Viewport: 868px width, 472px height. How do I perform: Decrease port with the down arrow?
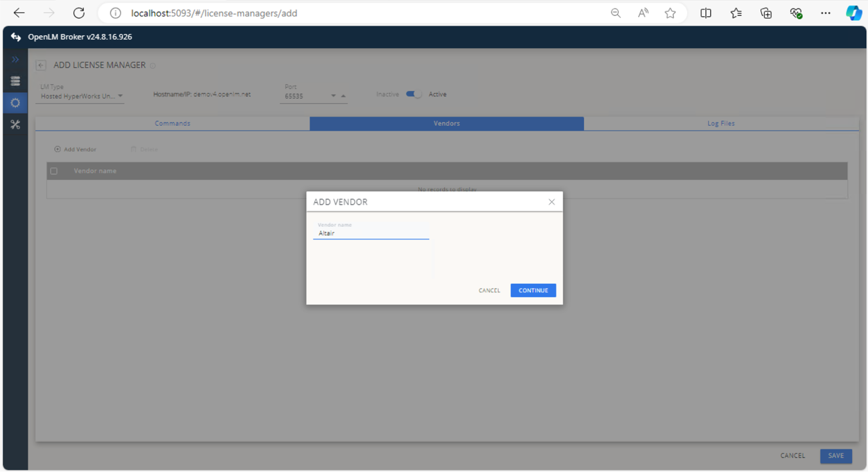click(x=333, y=96)
